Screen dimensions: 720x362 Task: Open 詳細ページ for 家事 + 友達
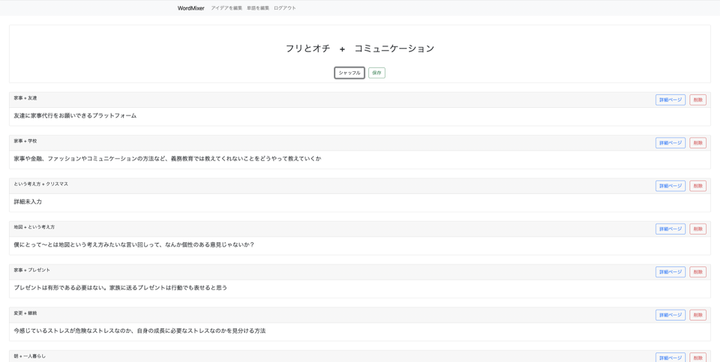[670, 100]
